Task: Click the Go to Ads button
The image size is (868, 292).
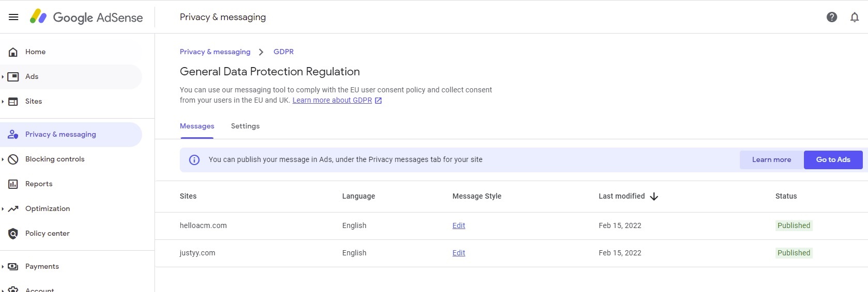Action: [x=833, y=160]
